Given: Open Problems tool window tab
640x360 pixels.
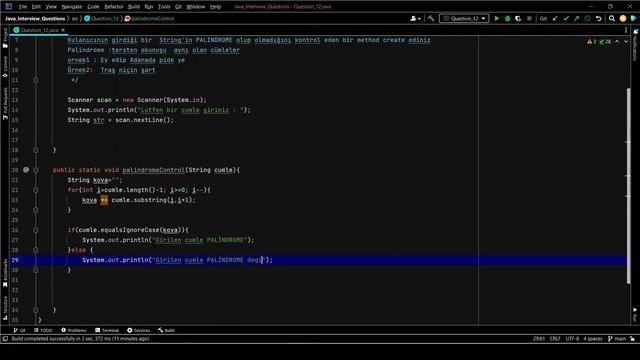Looking at the screenshot, I should (74, 330).
